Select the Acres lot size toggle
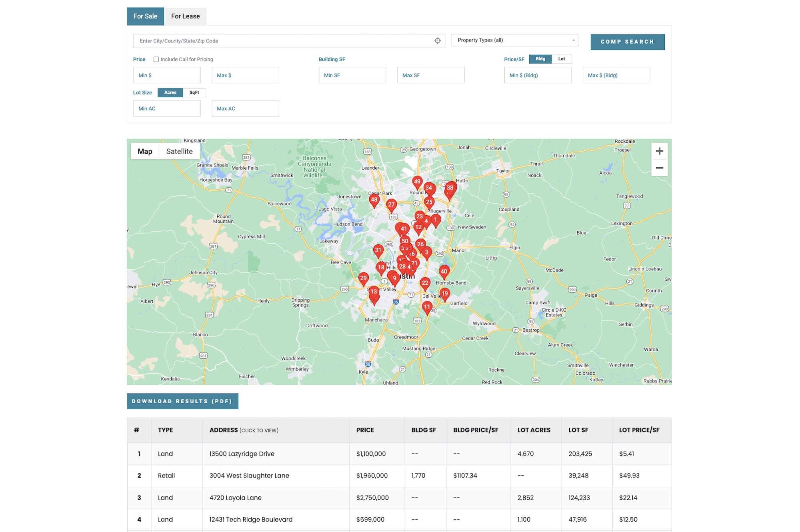Screen dimensions: 800x532 [170, 92]
